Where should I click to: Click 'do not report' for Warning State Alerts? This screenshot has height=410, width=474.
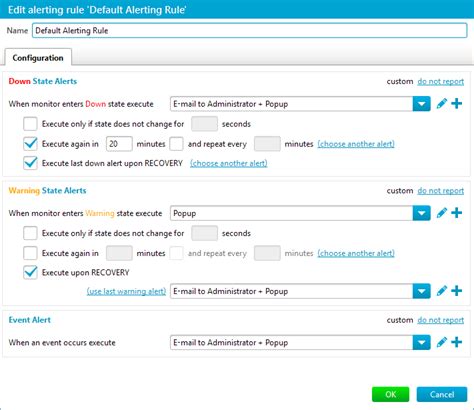pos(440,191)
